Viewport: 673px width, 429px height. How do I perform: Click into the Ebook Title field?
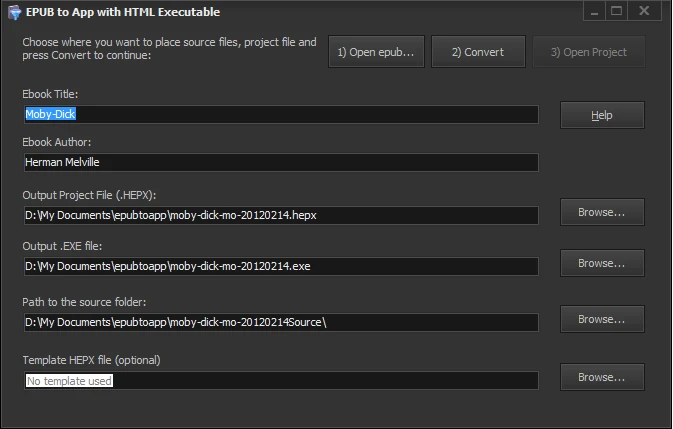pyautogui.click(x=280, y=114)
